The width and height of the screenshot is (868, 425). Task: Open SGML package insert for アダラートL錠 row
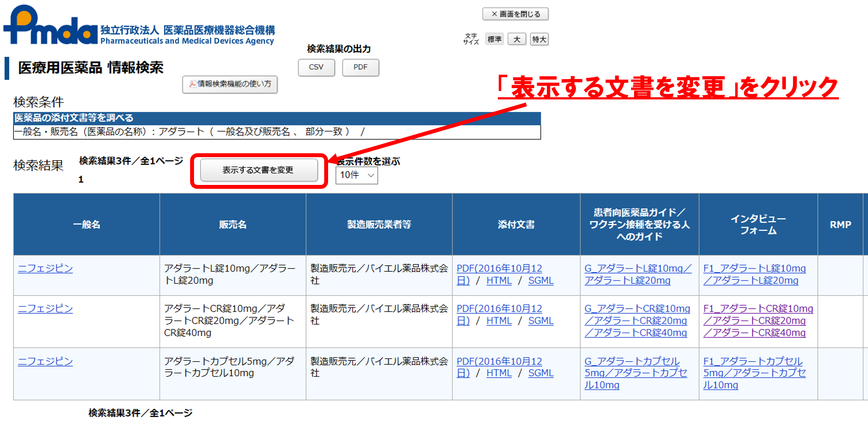coord(541,280)
